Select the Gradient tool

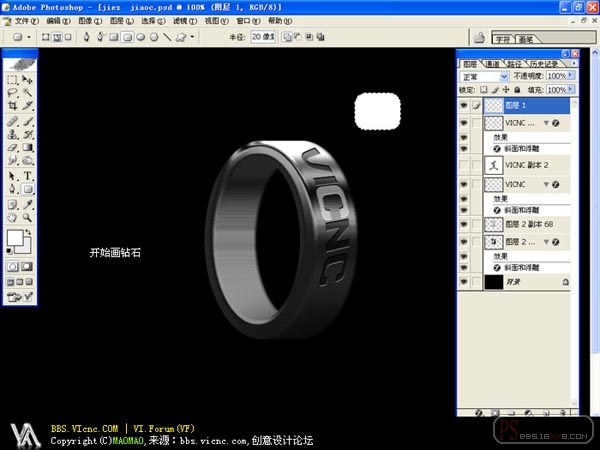[x=27, y=147]
